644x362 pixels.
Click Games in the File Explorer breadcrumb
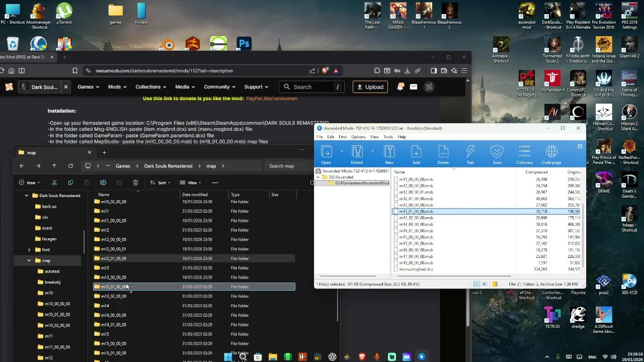click(x=123, y=166)
